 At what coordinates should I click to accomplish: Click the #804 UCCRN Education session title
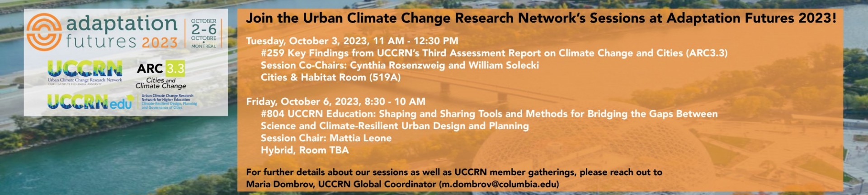[489, 120]
